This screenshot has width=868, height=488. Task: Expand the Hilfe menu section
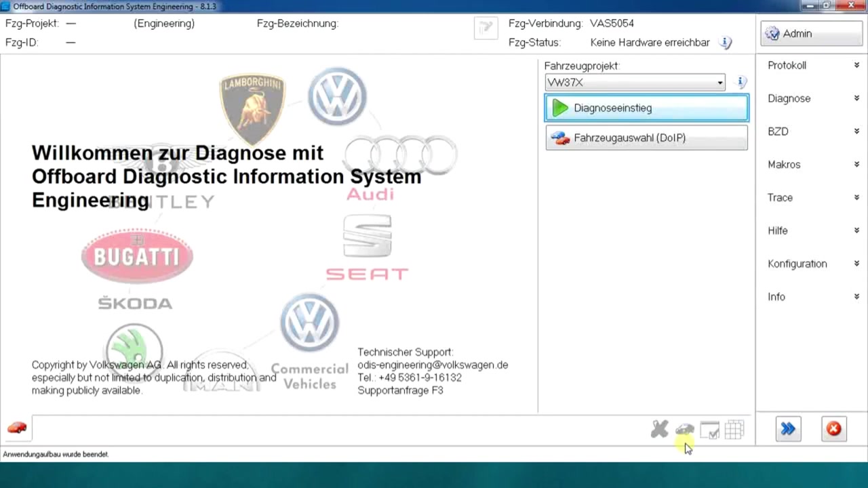[x=812, y=230]
